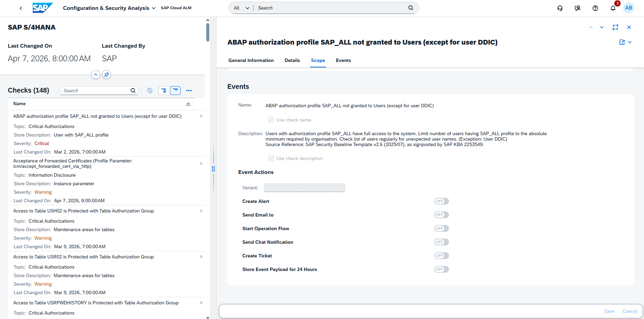Switch to the General Information tab
The height and width of the screenshot is (319, 644).
(x=251, y=60)
